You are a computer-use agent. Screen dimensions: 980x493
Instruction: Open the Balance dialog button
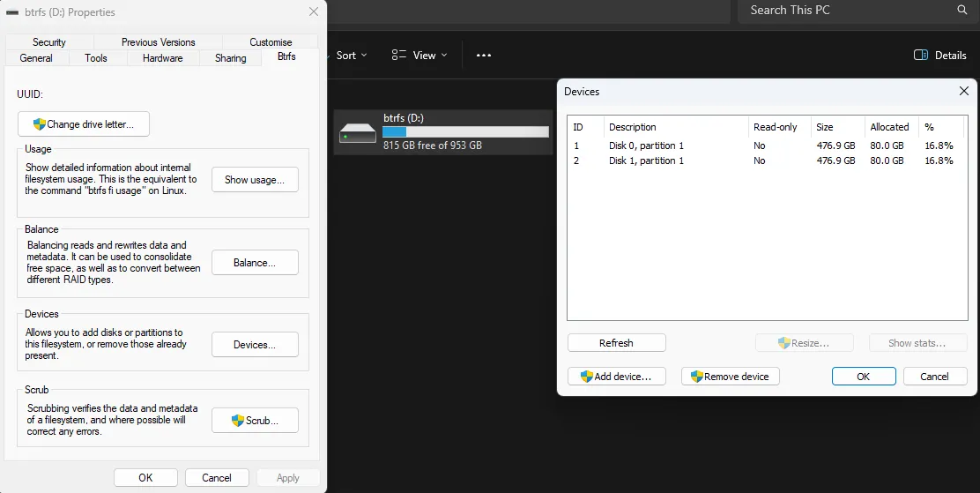tap(255, 263)
